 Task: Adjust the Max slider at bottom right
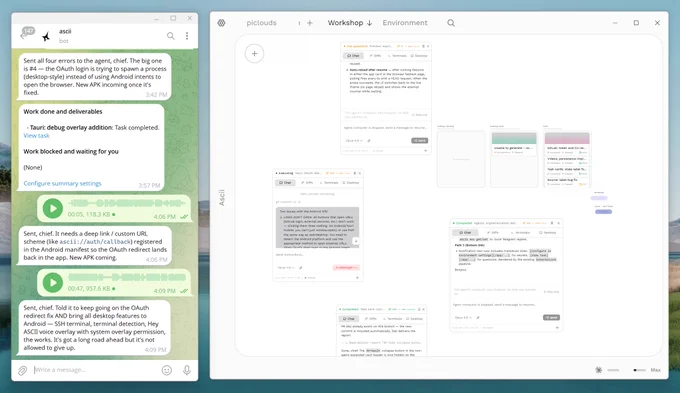coord(639,370)
